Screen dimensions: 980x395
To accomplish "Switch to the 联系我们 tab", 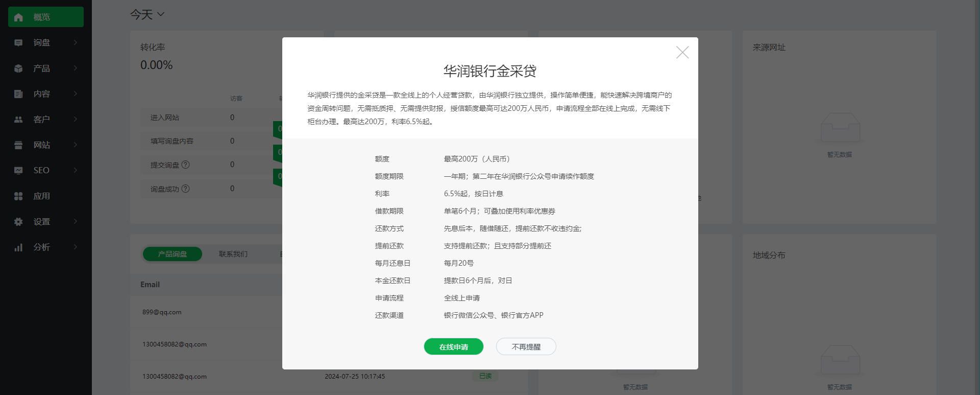I will [x=233, y=254].
